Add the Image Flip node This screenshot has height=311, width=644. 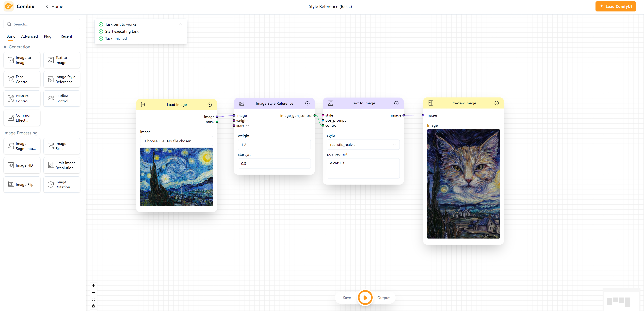[x=22, y=185]
